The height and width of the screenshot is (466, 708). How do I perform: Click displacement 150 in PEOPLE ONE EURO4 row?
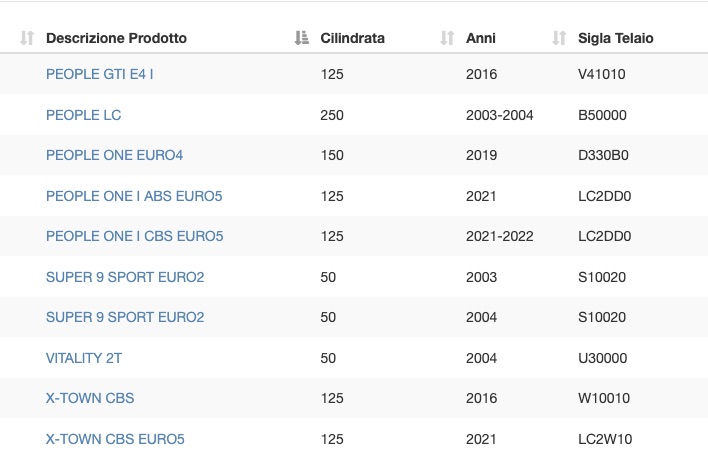click(332, 155)
